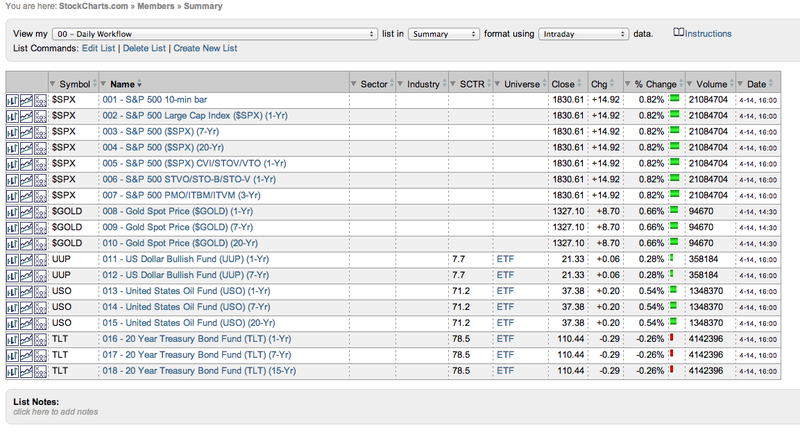Open bar chart icon for row 001's neighbor 002 S&P 500 Large Cap
Image resolution: width=800 pixels, height=432 pixels.
pyautogui.click(x=12, y=116)
